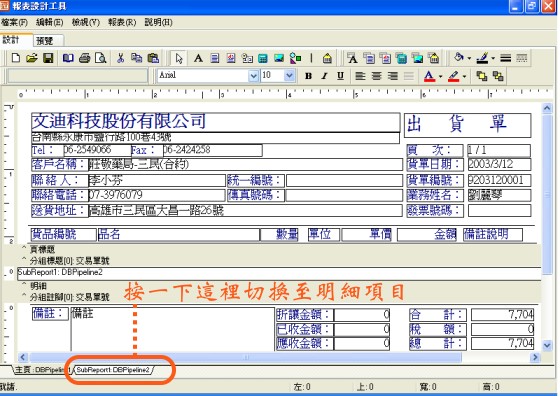Screen dimensions: 560x396
Task: Select the DBImage data-aware tool
Action: (x=417, y=58)
